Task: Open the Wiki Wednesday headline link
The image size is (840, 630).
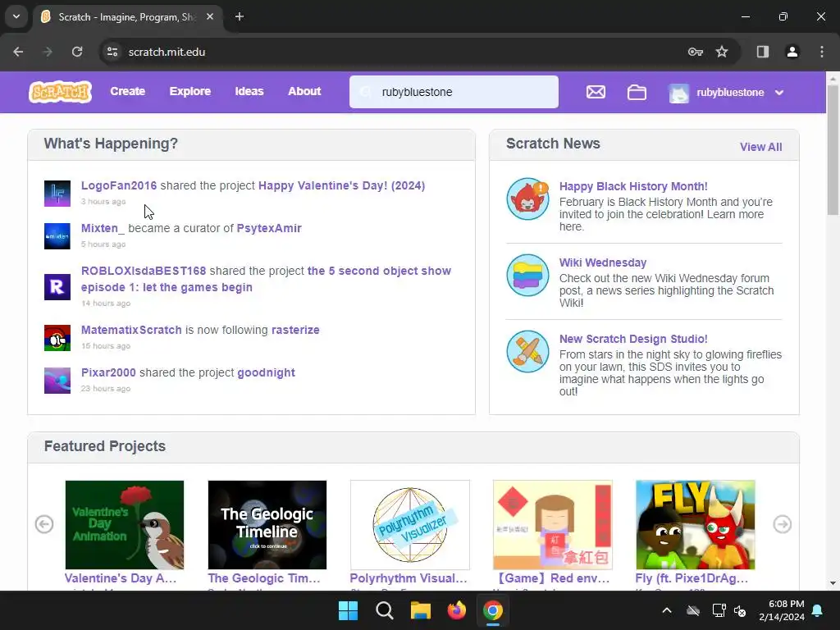Action: point(603,262)
